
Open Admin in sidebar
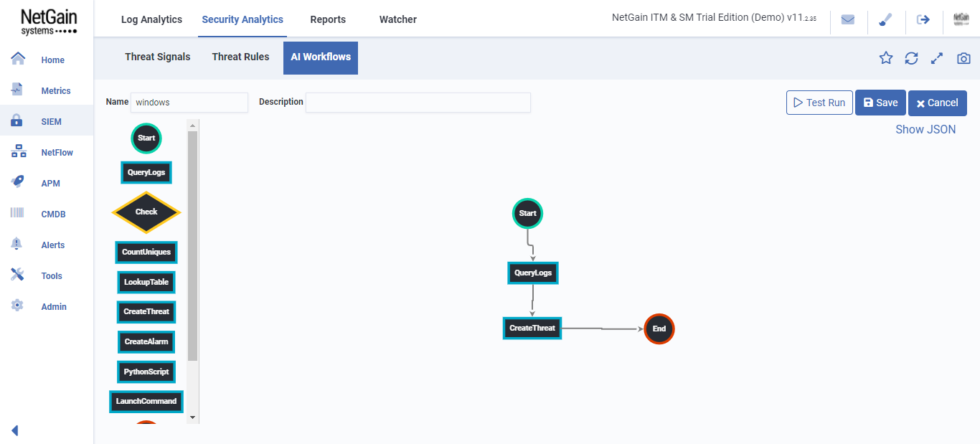click(47, 307)
